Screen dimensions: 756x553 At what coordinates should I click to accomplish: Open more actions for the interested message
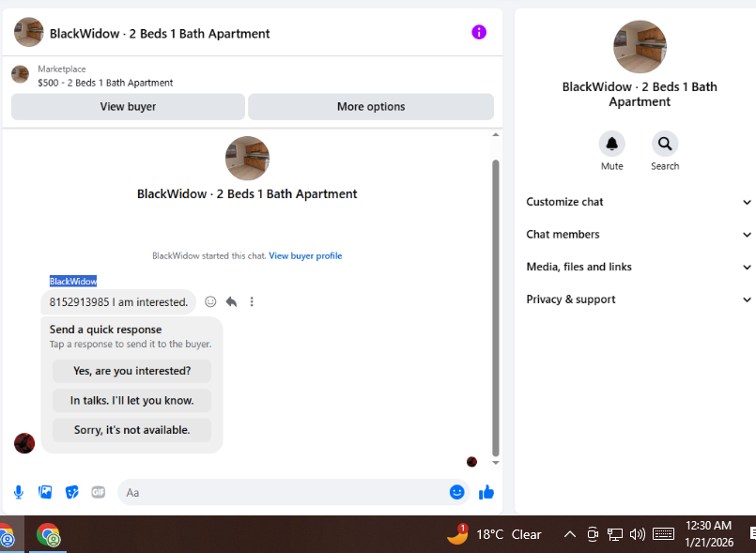[x=252, y=301]
